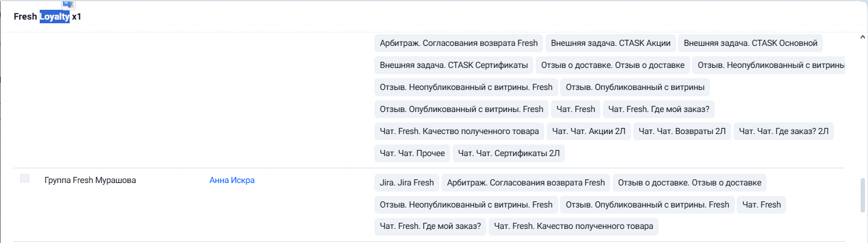The height and width of the screenshot is (243, 868).
Task: Pick the Чат. Чат. Где заказ? 2Л tag
Action: pos(783,131)
